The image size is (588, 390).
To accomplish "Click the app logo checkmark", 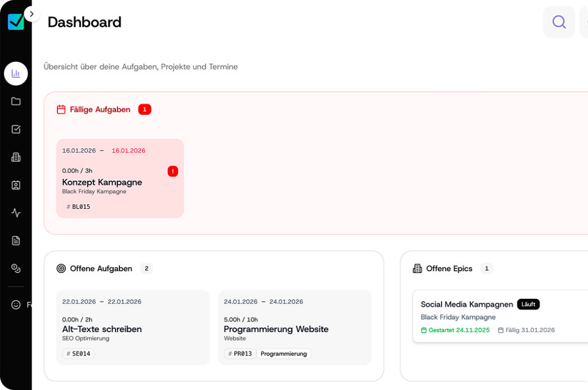I will click(16, 22).
